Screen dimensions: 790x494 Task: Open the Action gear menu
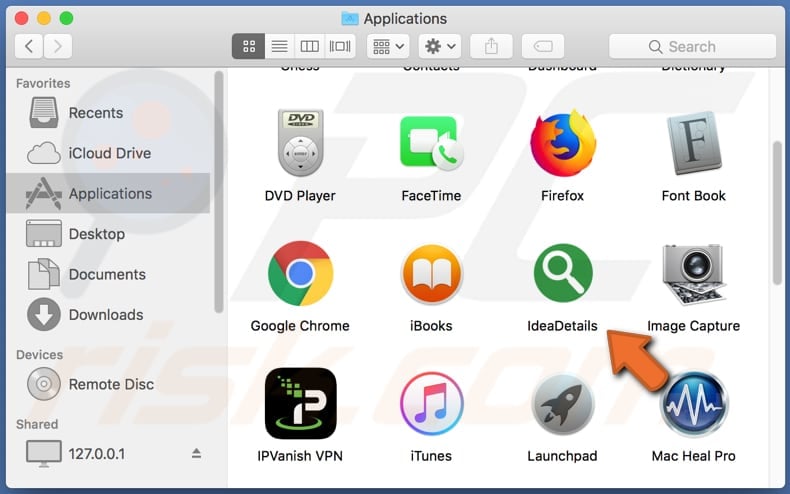pos(440,46)
